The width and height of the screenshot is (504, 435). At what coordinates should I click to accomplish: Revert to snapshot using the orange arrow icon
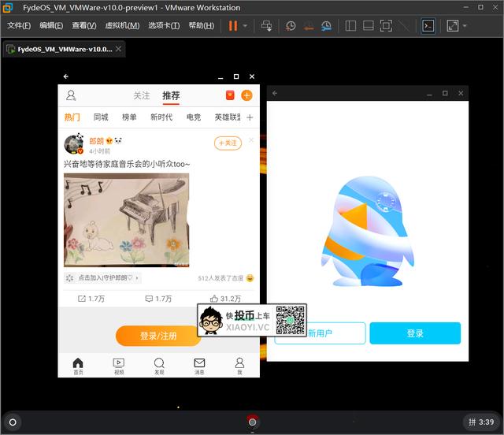[x=309, y=26]
